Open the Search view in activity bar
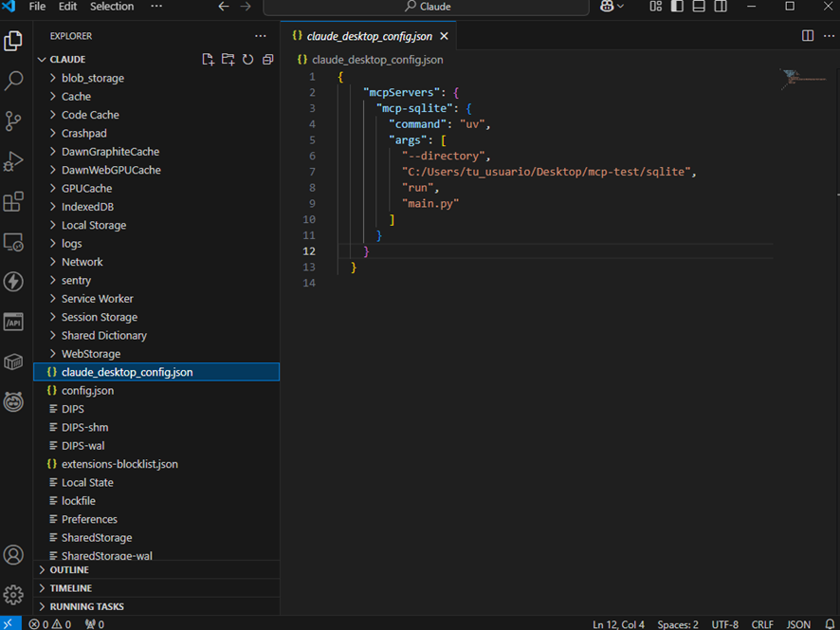840x630 pixels. click(x=13, y=82)
